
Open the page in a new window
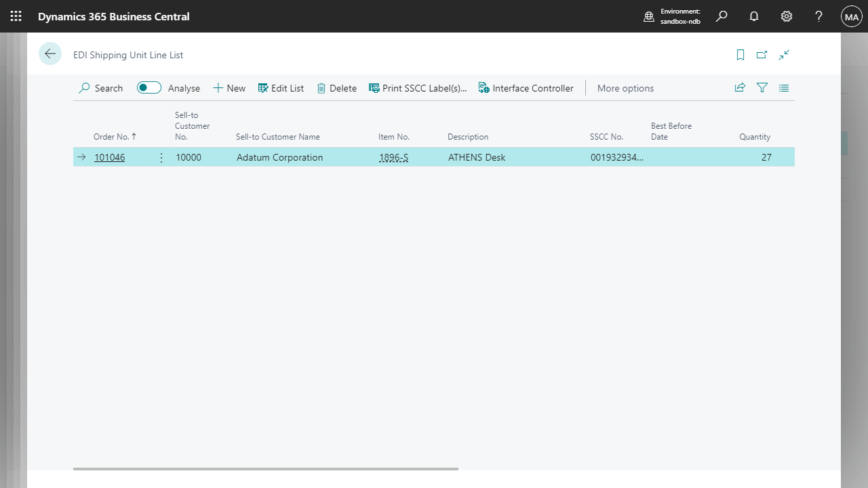(x=762, y=55)
